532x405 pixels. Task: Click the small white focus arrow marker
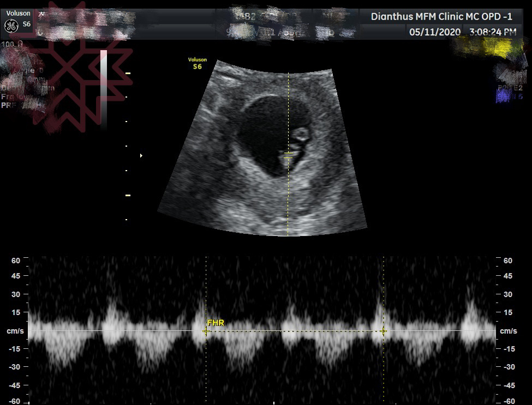pyautogui.click(x=141, y=156)
